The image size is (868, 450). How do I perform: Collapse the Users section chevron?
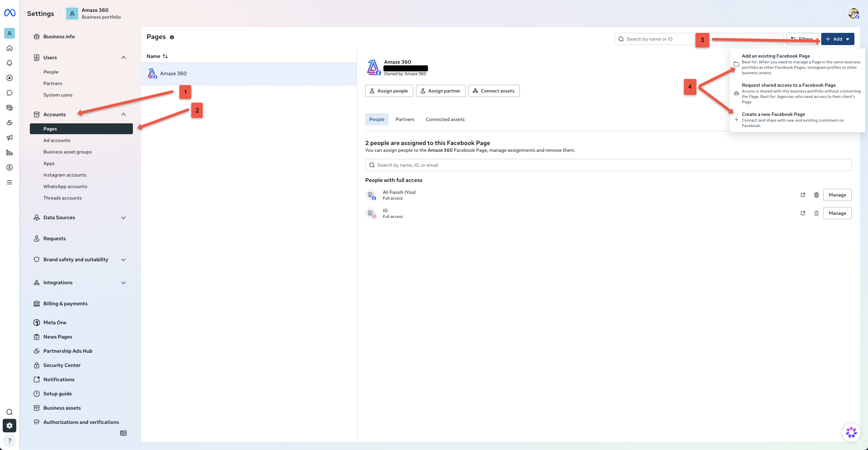coord(123,58)
